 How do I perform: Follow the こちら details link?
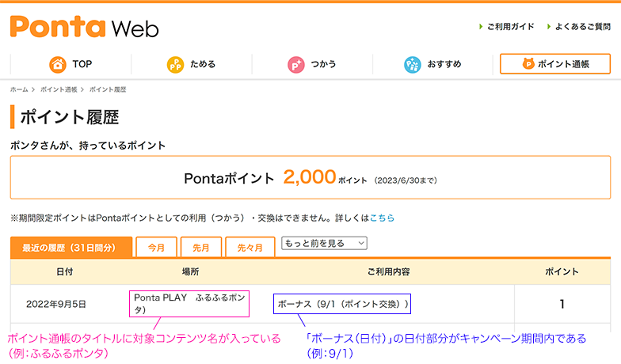(x=382, y=218)
